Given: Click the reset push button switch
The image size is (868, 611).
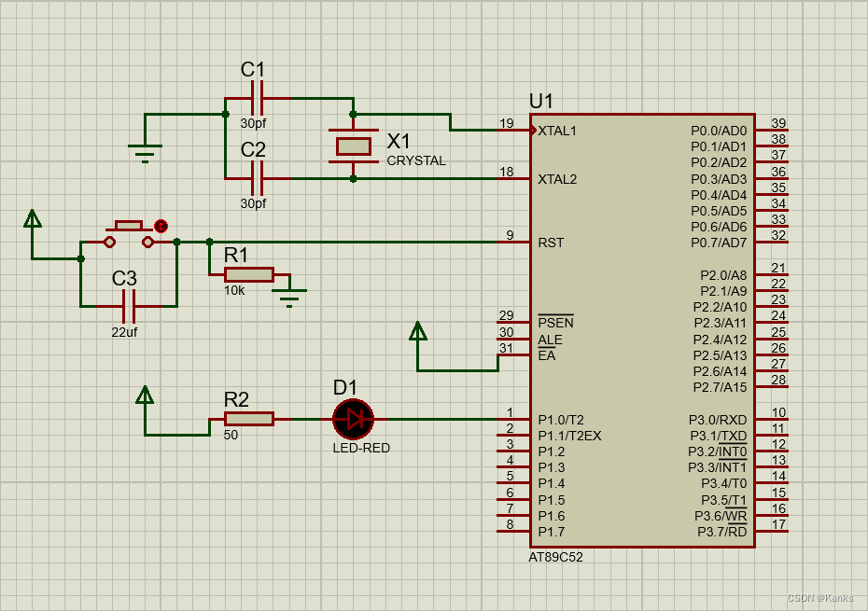Looking at the screenshot, I should (129, 235).
